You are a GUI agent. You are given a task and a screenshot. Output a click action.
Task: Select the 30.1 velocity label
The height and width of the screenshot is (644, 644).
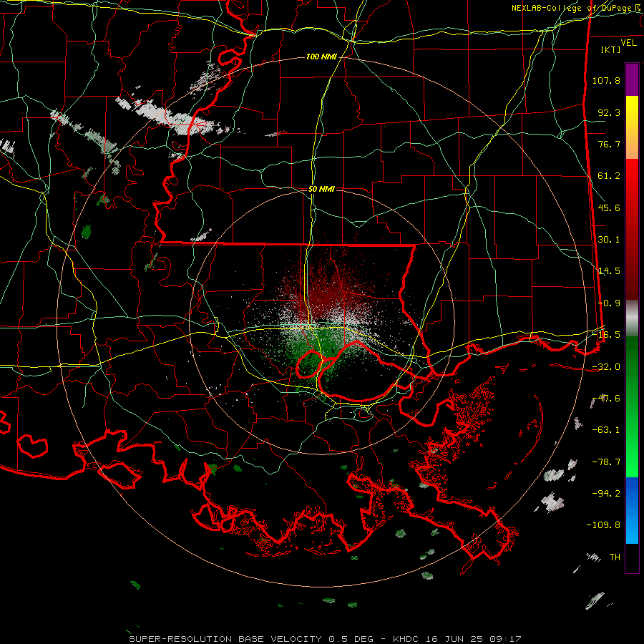(609, 240)
